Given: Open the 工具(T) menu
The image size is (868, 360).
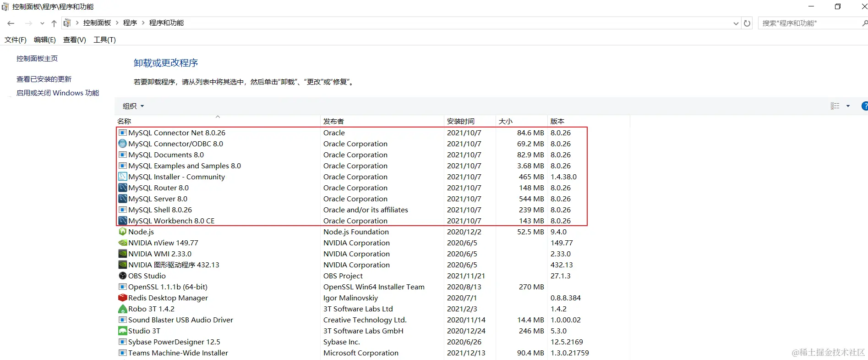Looking at the screenshot, I should [104, 40].
